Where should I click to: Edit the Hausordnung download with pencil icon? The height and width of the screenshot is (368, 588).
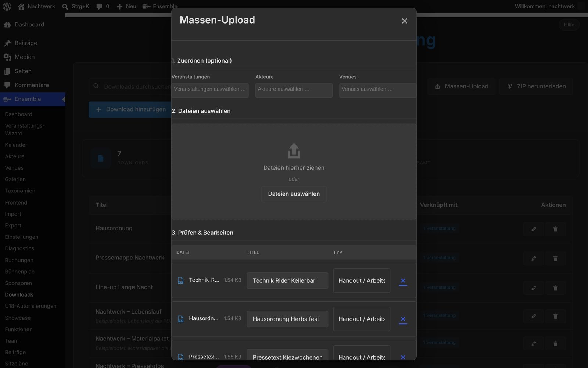click(x=534, y=229)
